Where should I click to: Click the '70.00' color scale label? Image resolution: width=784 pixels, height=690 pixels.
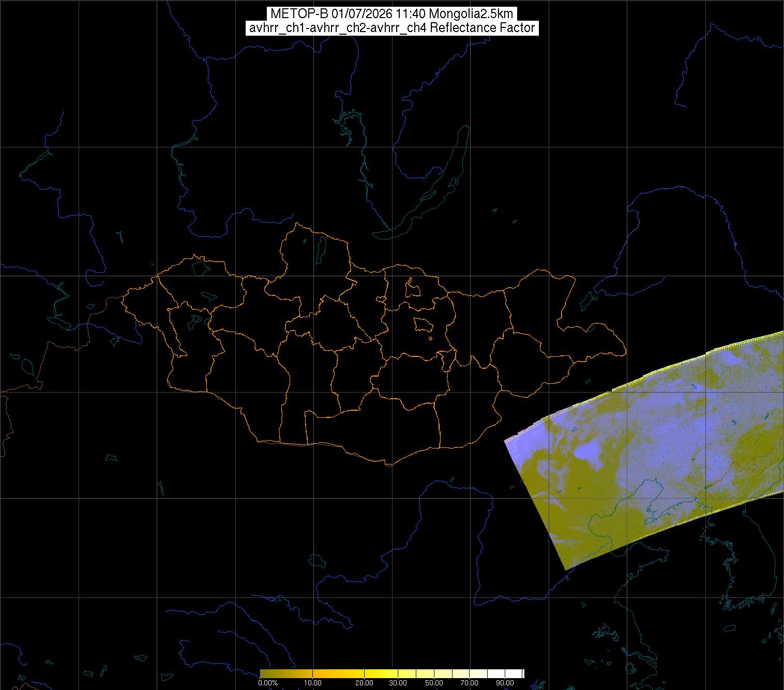(x=469, y=683)
